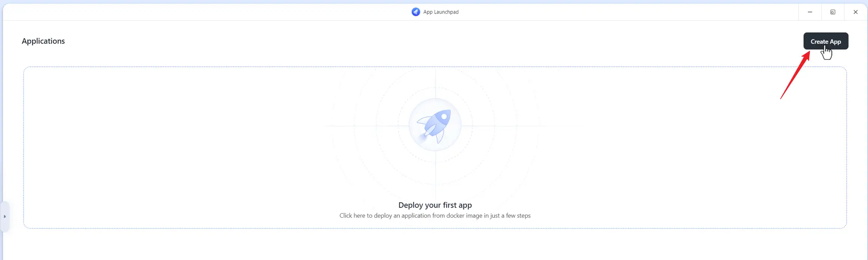
Task: Click the App Launchpad title bar label
Action: 441,12
